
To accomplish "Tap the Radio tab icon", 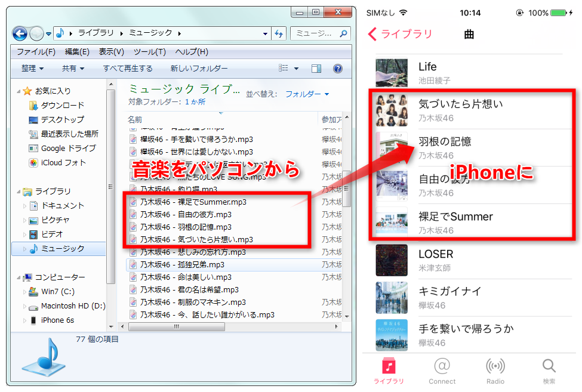I will [x=495, y=366].
